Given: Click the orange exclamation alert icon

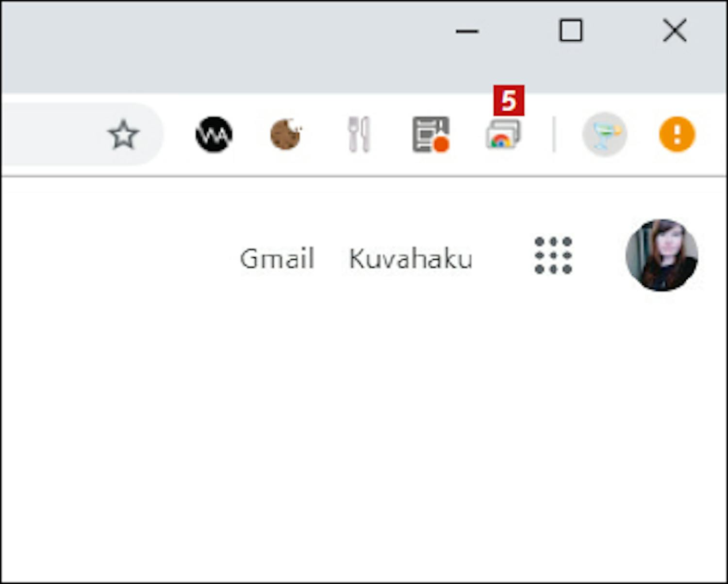Looking at the screenshot, I should (677, 134).
